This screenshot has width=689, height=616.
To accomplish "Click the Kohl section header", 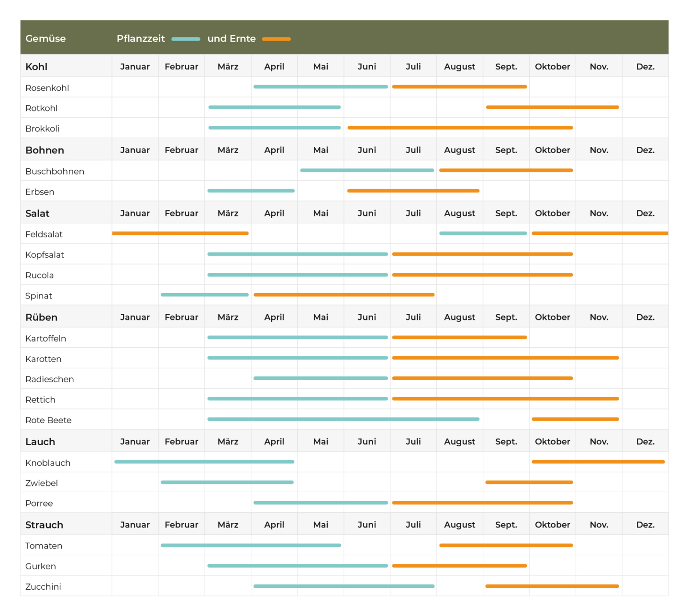I will point(36,67).
